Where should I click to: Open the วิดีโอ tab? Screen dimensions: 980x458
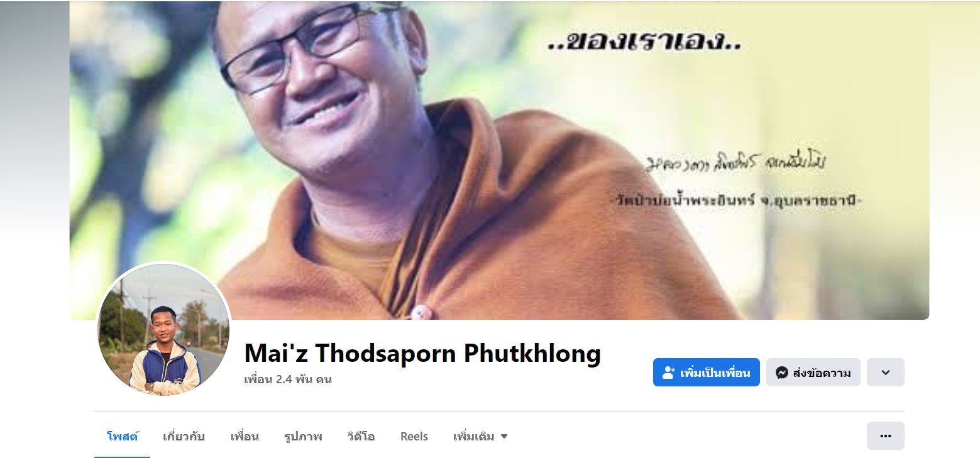pyautogui.click(x=361, y=436)
